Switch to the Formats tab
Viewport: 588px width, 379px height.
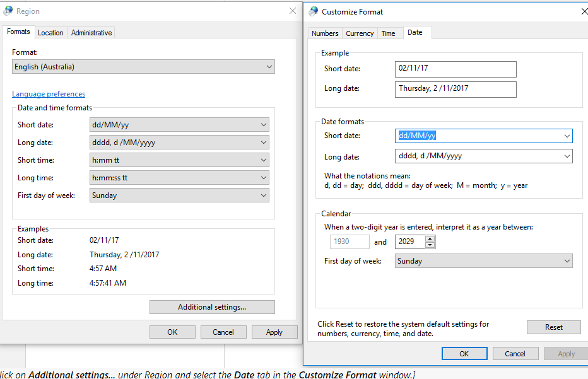click(x=18, y=32)
